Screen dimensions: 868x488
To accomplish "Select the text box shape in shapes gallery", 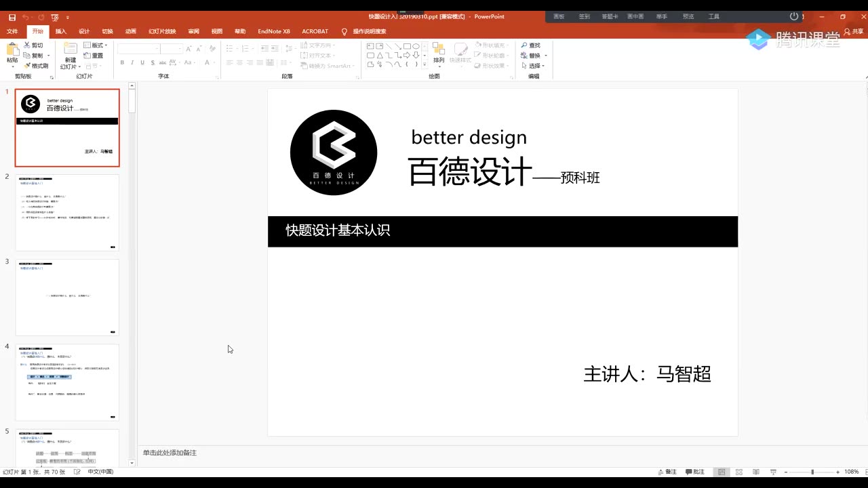I will click(x=371, y=47).
